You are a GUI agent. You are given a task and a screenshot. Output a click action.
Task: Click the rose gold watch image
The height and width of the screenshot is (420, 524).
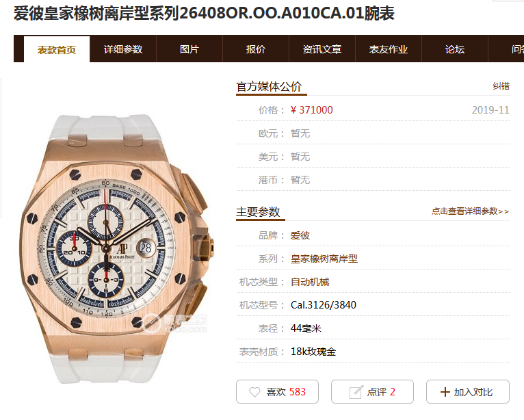[x=117, y=249]
